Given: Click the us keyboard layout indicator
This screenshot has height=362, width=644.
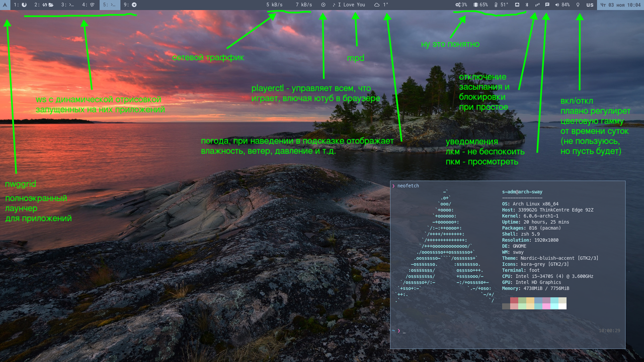Looking at the screenshot, I should click(x=590, y=5).
